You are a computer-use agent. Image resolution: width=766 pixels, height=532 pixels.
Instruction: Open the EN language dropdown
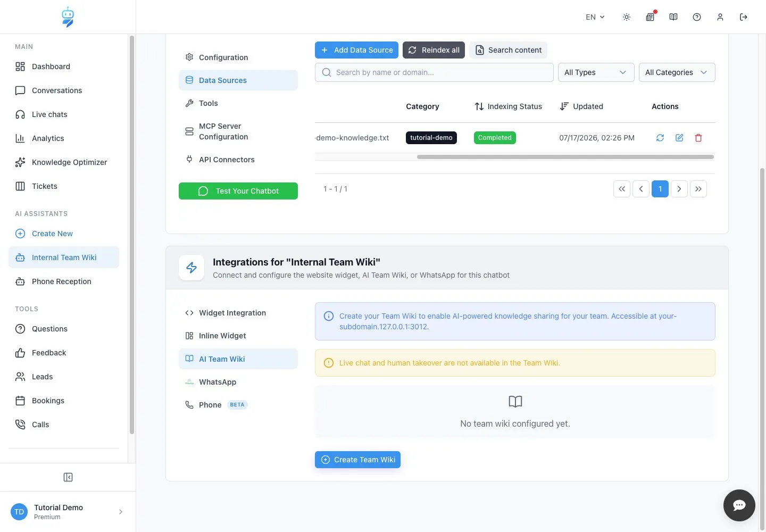595,17
